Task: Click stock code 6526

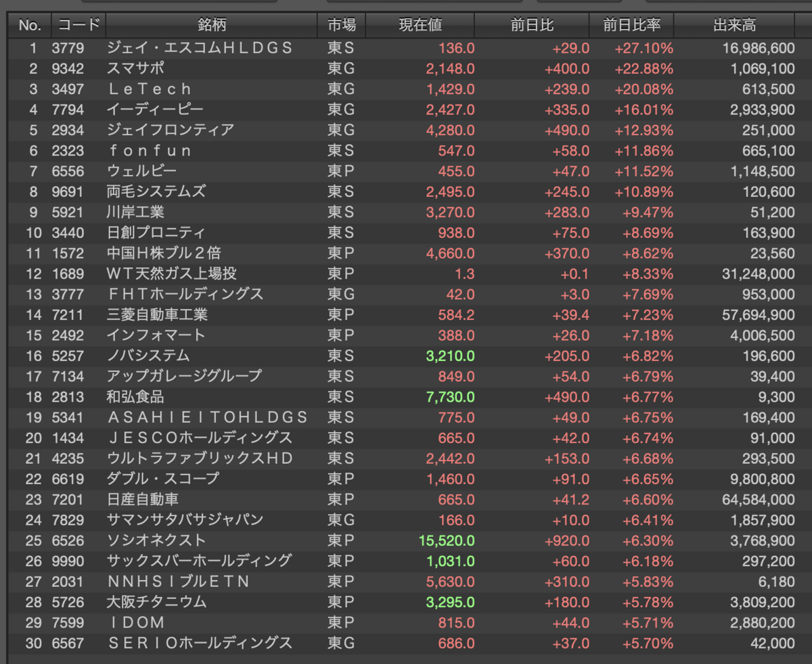Action: (68, 540)
